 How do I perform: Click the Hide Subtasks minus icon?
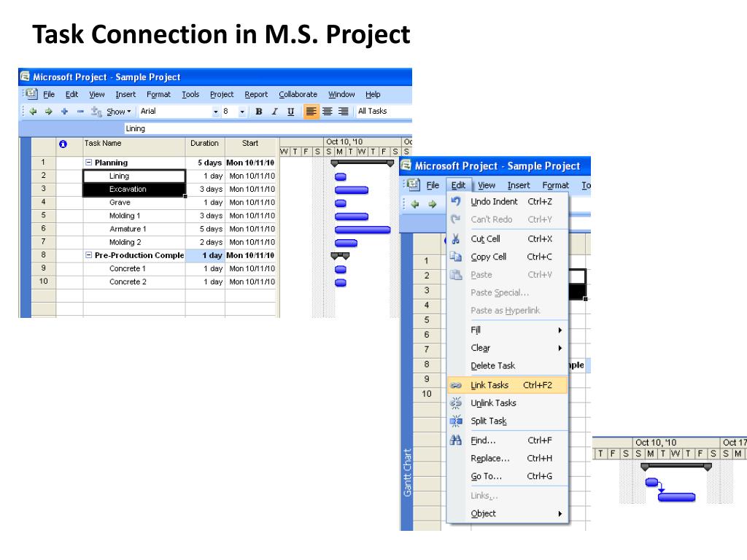point(80,112)
